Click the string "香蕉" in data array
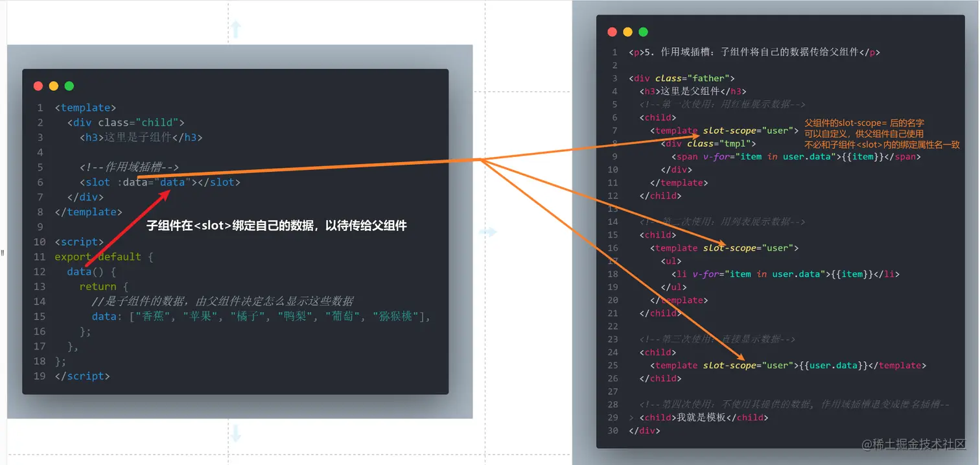This screenshot has width=980, height=465. click(153, 316)
